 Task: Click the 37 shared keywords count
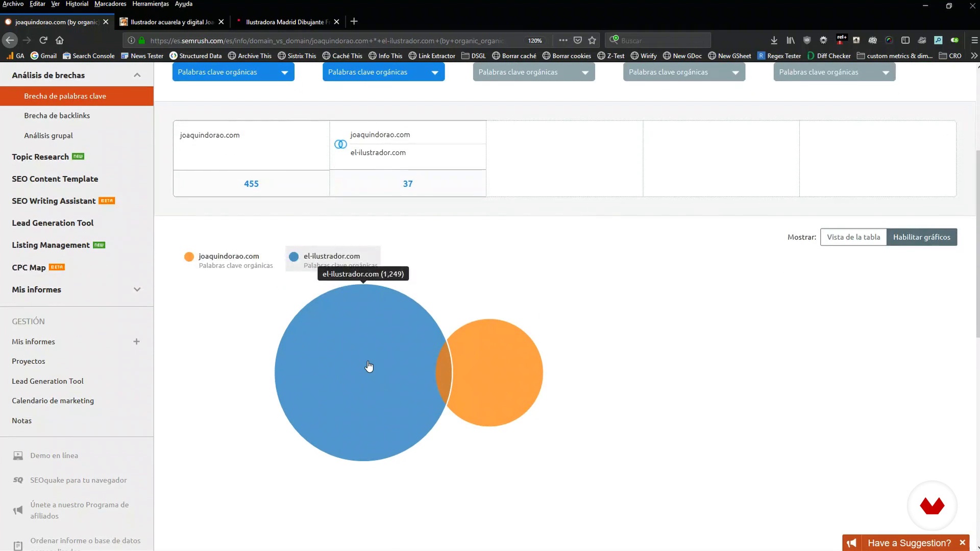pyautogui.click(x=407, y=184)
